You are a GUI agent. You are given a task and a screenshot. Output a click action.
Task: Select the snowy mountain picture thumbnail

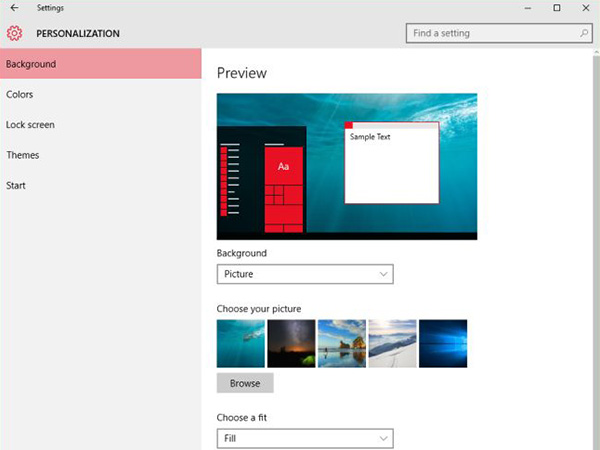pyautogui.click(x=392, y=344)
